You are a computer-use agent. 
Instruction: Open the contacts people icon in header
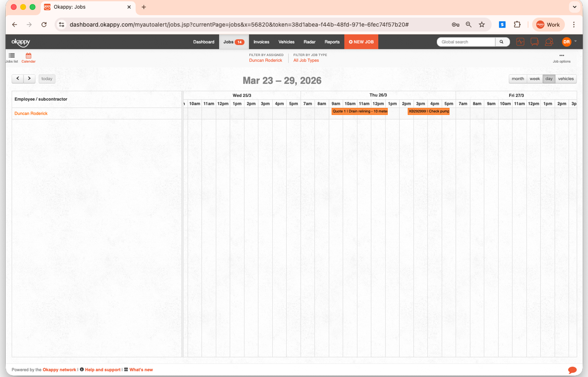point(549,42)
